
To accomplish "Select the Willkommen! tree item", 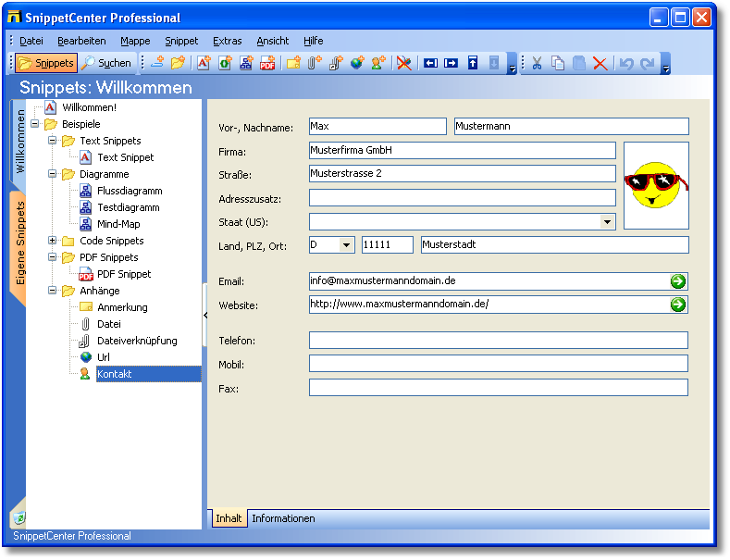I will click(x=89, y=107).
